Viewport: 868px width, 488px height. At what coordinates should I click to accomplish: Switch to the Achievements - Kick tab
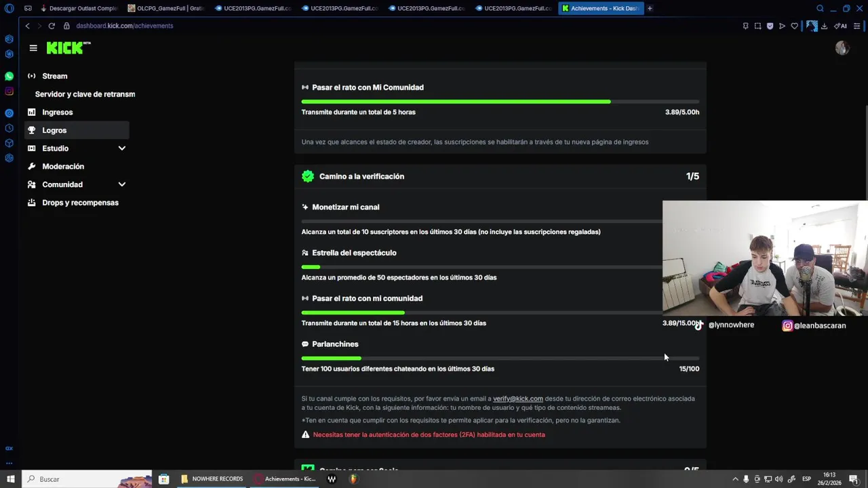point(600,8)
